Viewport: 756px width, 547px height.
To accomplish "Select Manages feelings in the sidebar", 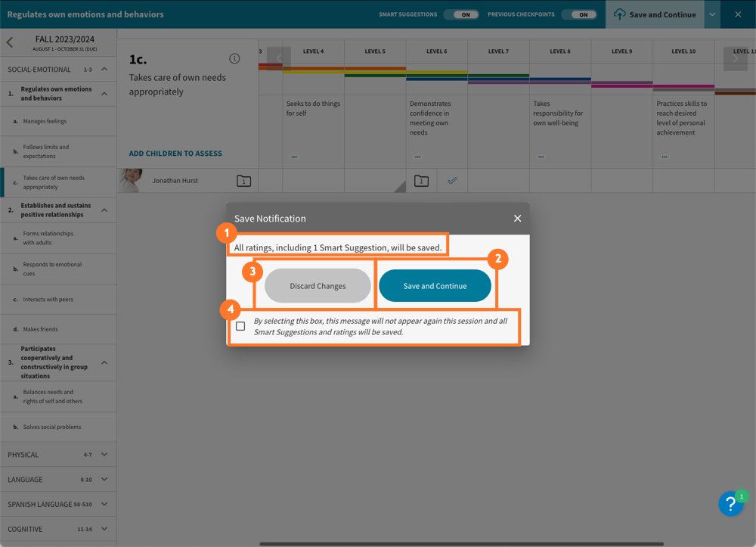I will [x=45, y=121].
